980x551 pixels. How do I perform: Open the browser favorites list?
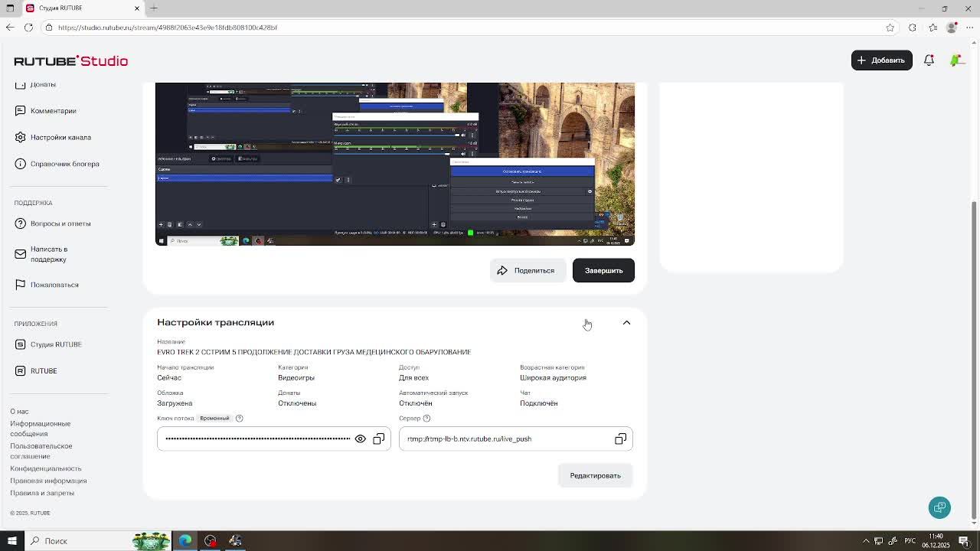[x=933, y=28]
